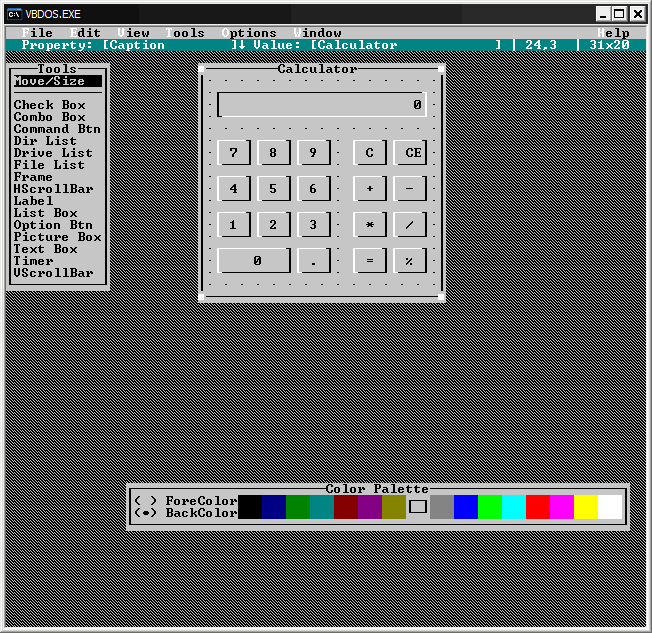Select the HScrollBar tool
This screenshot has width=652, height=633.
pyautogui.click(x=53, y=189)
